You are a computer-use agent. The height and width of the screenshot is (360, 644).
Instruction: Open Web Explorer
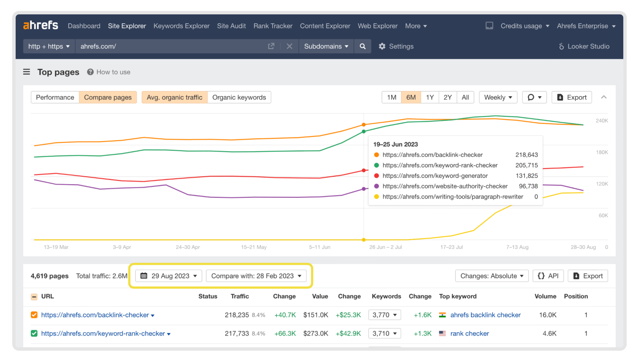(x=378, y=26)
